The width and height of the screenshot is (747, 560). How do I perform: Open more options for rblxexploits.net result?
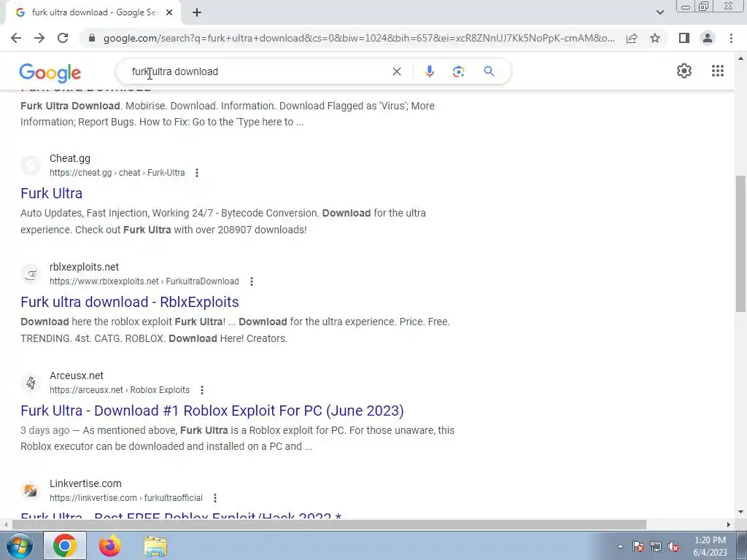pyautogui.click(x=252, y=281)
